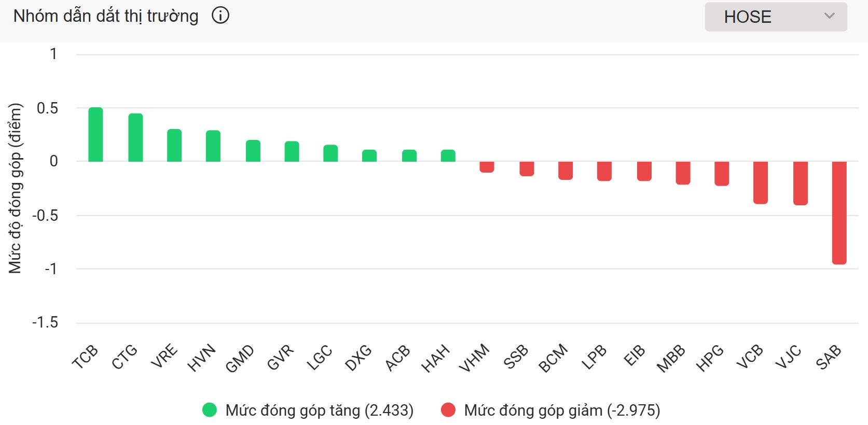The width and height of the screenshot is (868, 425).
Task: Toggle the red 'Mức đóng góp giảm' legend
Action: coord(562,410)
